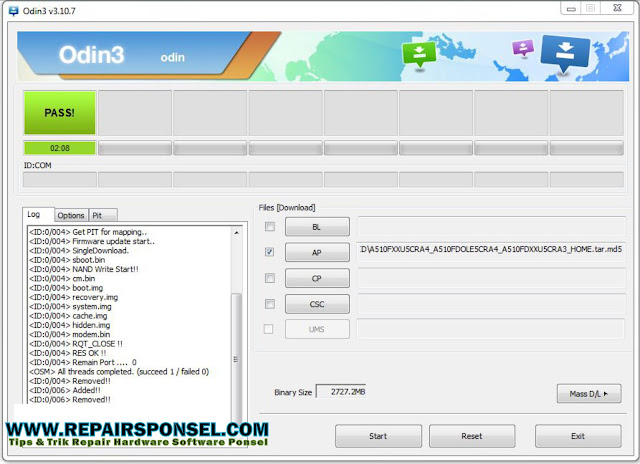This screenshot has width=640, height=464.
Task: Click the AP file path field
Action: point(491,250)
